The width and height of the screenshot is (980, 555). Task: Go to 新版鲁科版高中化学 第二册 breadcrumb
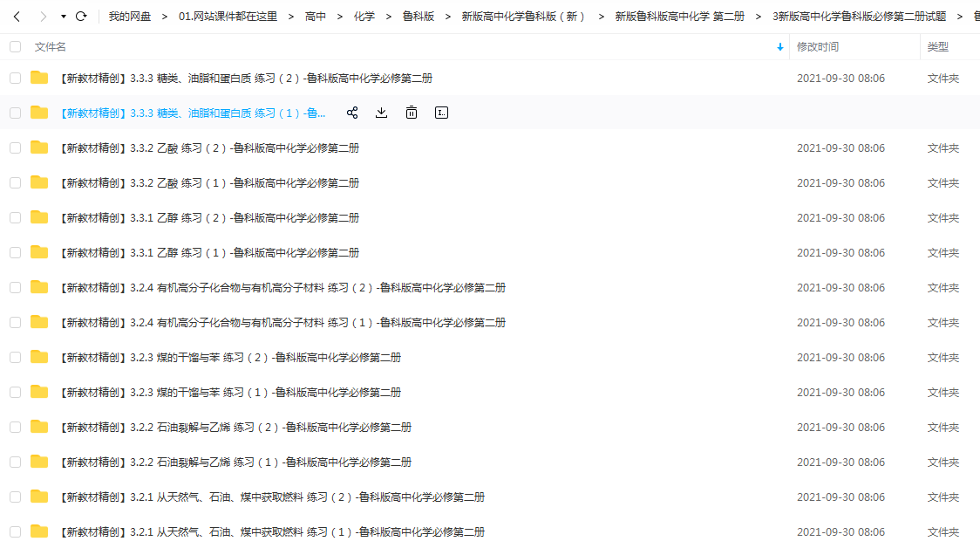(x=680, y=17)
